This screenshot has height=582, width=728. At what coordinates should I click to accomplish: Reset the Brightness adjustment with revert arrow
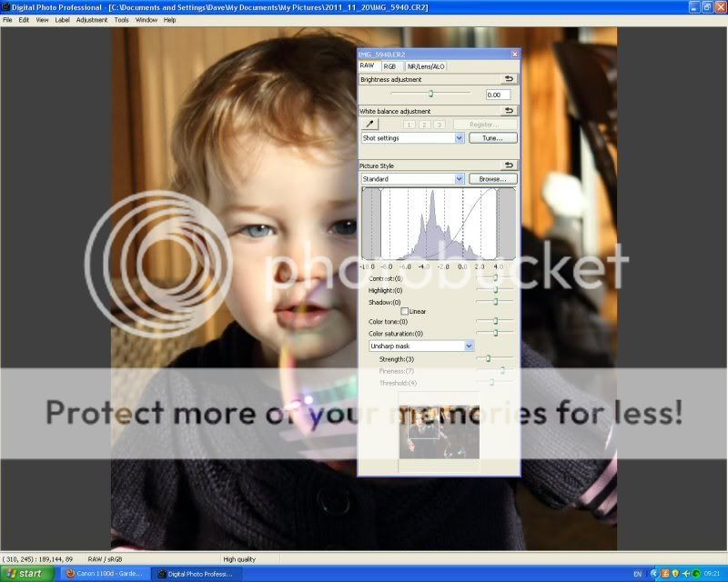tap(509, 79)
